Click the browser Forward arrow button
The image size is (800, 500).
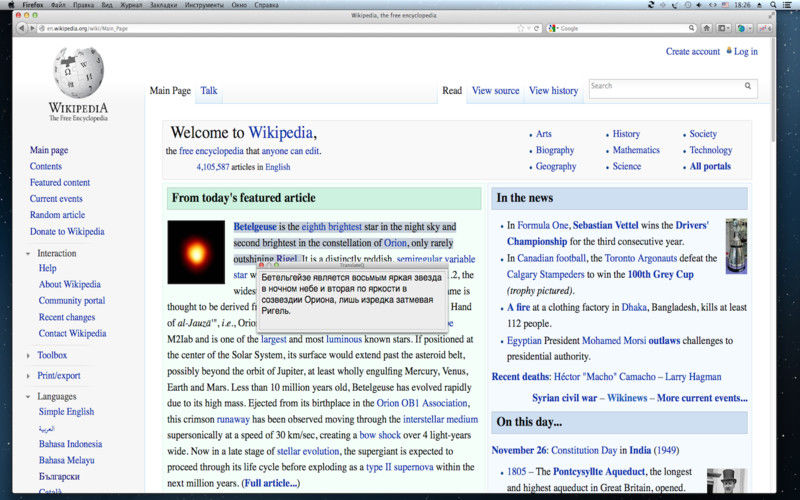click(32, 29)
